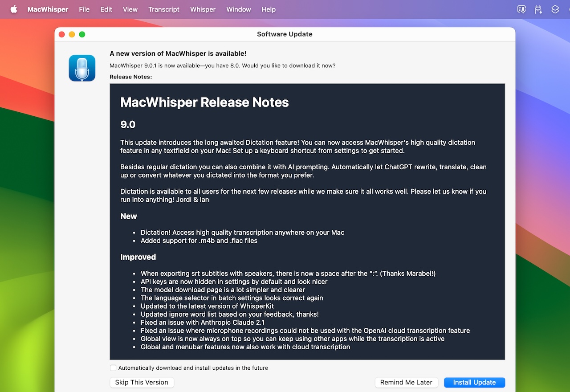This screenshot has width=570, height=392.
Task: Open the MacWhisper application menu
Action: (48, 9)
